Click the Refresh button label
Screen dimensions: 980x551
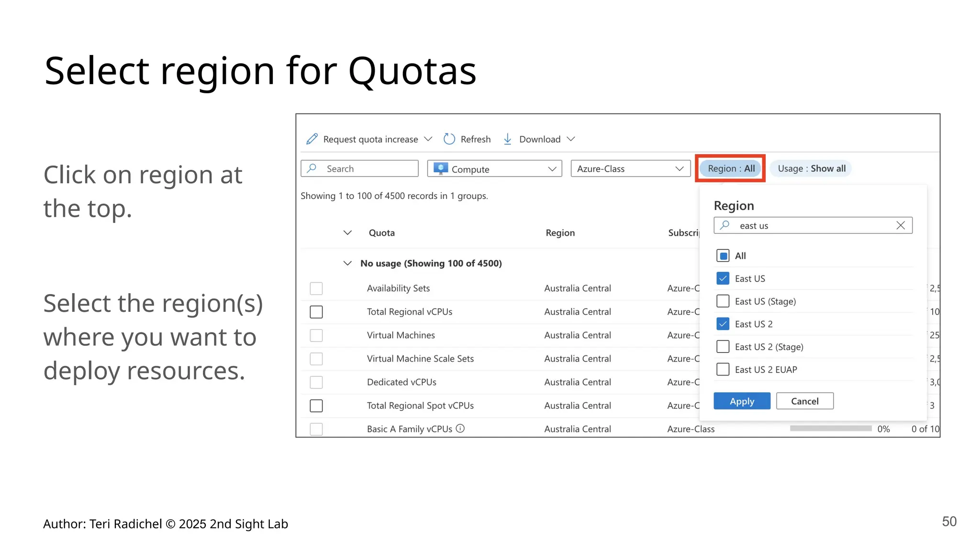click(x=476, y=139)
